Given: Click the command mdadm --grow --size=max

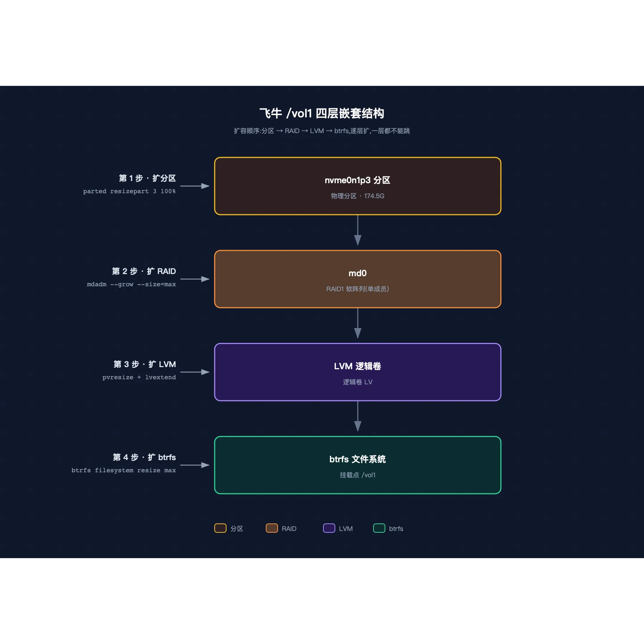Looking at the screenshot, I should (x=131, y=284).
